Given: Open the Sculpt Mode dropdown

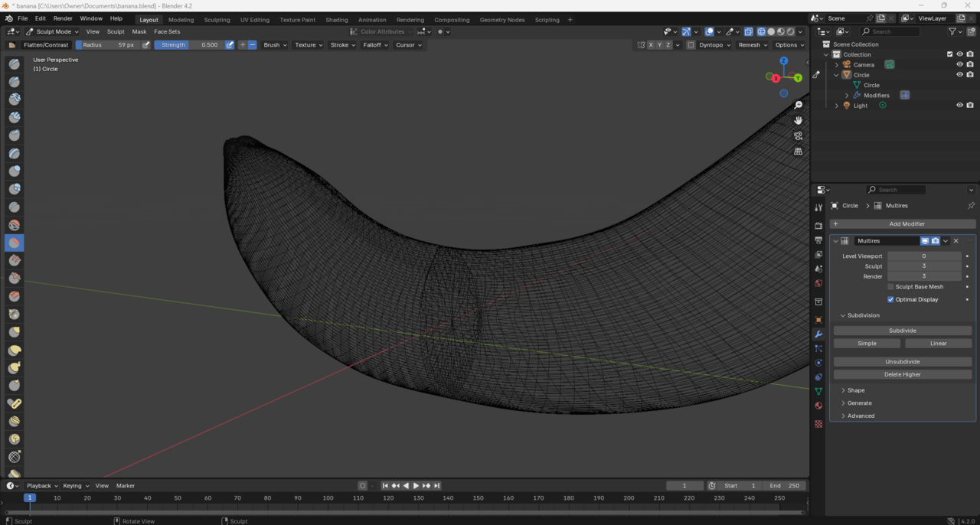Looking at the screenshot, I should pyautogui.click(x=52, y=32).
